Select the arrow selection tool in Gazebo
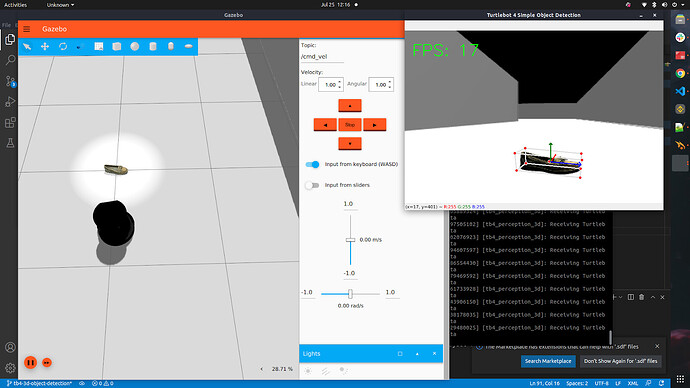The width and height of the screenshot is (690, 388). 27,47
